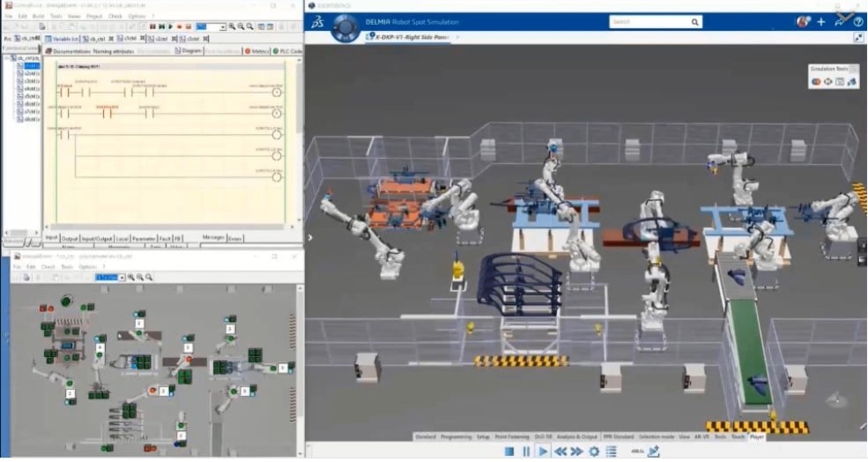Image resolution: width=868 pixels, height=462 pixels.
Task: Click fourth icon in Simulation Tools panel
Action: tap(851, 81)
